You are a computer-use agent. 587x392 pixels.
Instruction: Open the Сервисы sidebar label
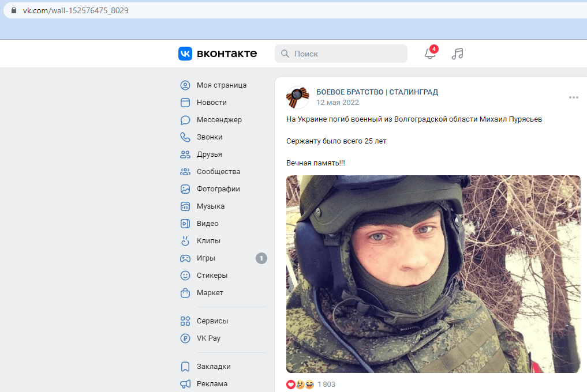click(x=212, y=321)
